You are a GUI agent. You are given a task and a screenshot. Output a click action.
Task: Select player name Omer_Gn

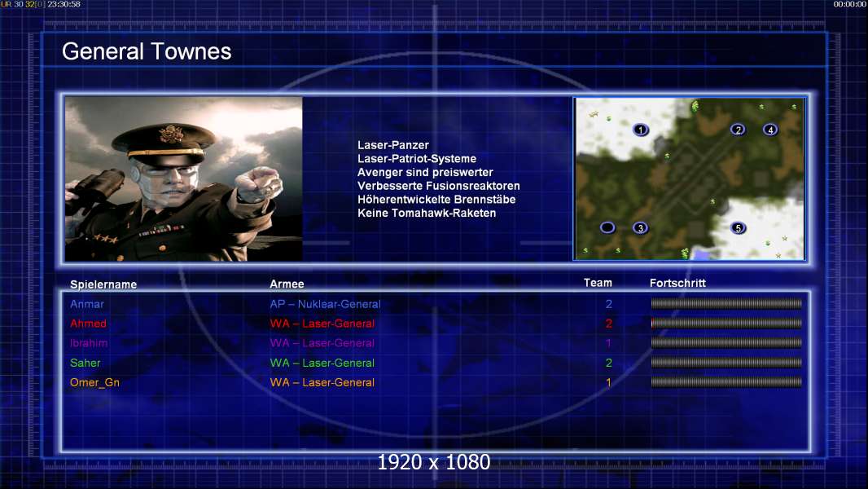coord(94,383)
